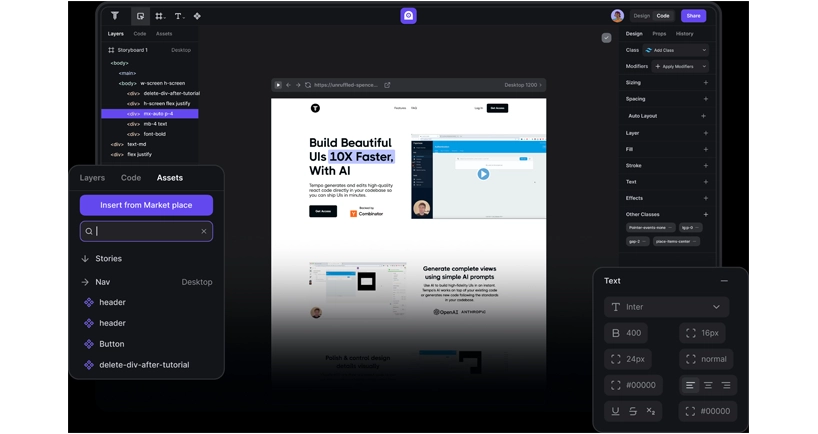This screenshot has height=434, width=818.
Task: Center-align text in Text panel
Action: pos(708,385)
